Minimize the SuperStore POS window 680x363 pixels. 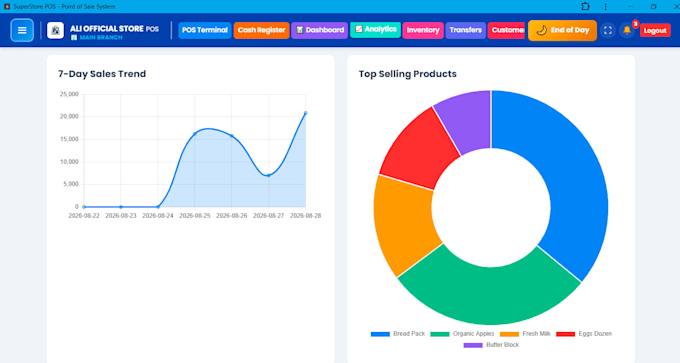630,7
